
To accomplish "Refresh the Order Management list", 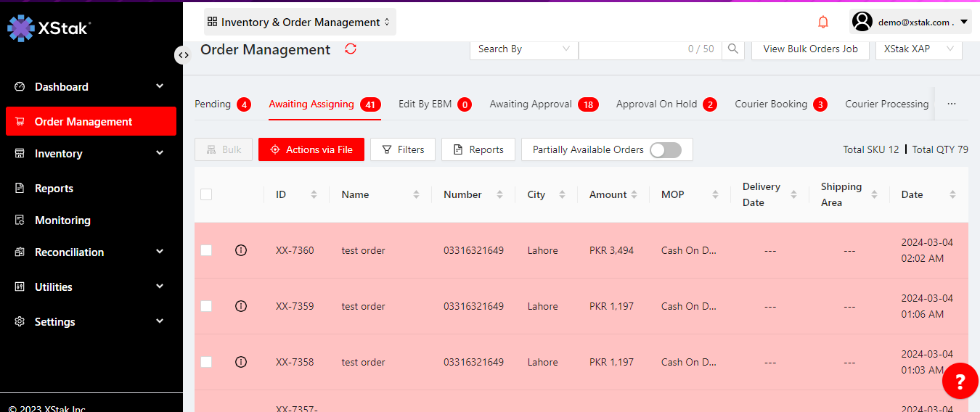I will [351, 49].
